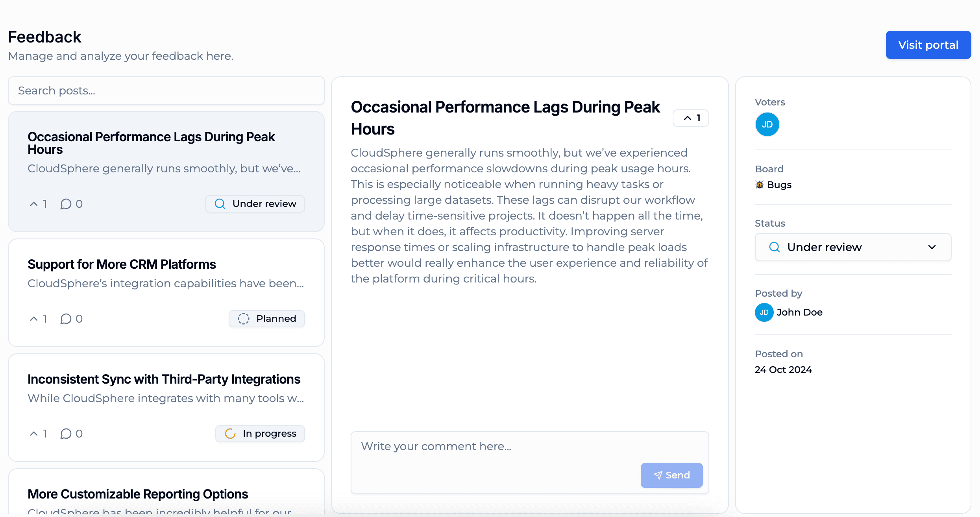
Task: Toggle upvote button beside the post title
Action: coord(691,118)
